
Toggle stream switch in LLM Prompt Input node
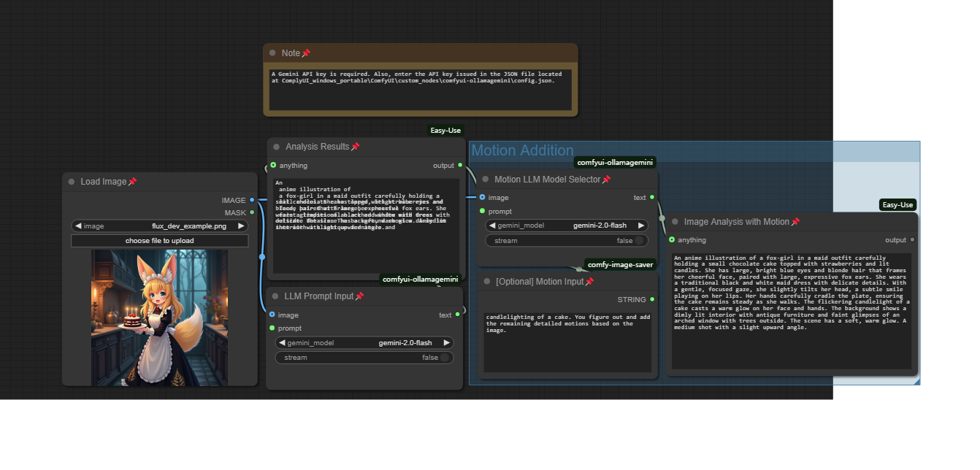coord(443,358)
